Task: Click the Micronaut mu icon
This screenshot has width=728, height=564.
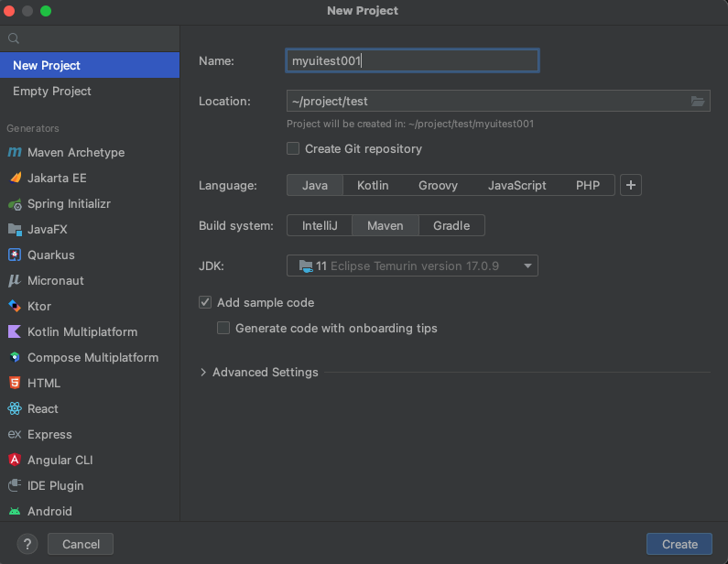Action: [x=15, y=280]
